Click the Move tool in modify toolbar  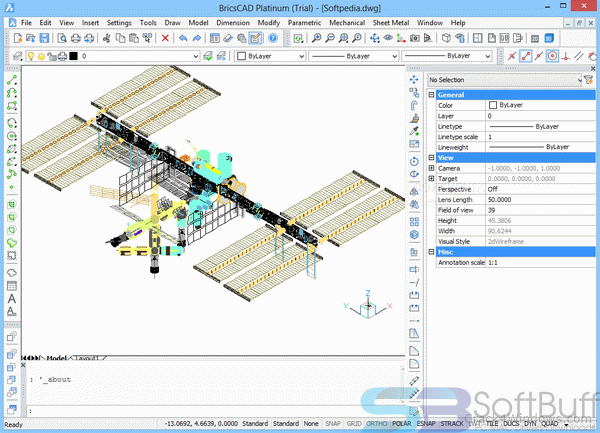(x=414, y=80)
